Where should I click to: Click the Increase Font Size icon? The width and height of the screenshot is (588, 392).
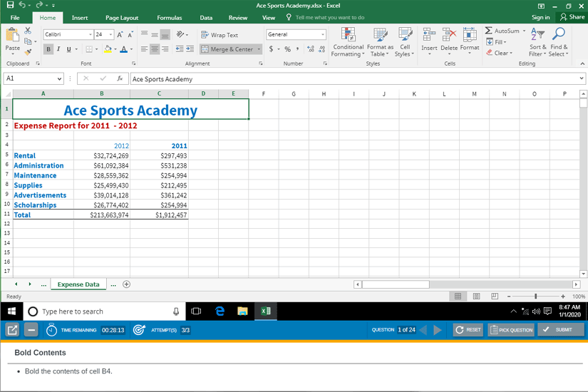120,34
